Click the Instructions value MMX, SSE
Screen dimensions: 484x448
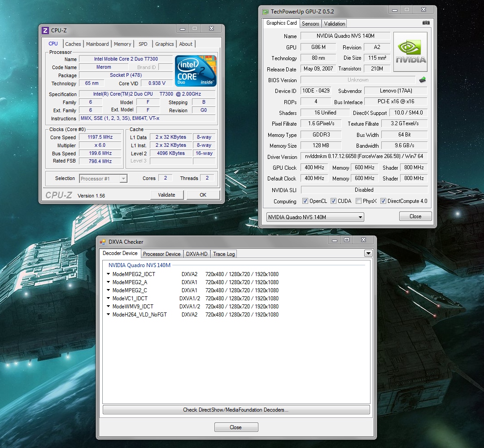pyautogui.click(x=147, y=118)
